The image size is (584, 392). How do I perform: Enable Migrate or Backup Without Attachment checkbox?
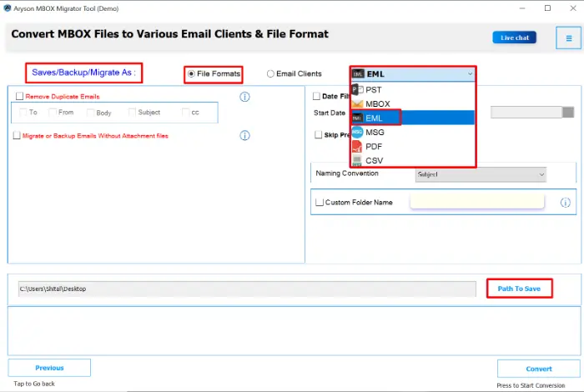click(17, 135)
